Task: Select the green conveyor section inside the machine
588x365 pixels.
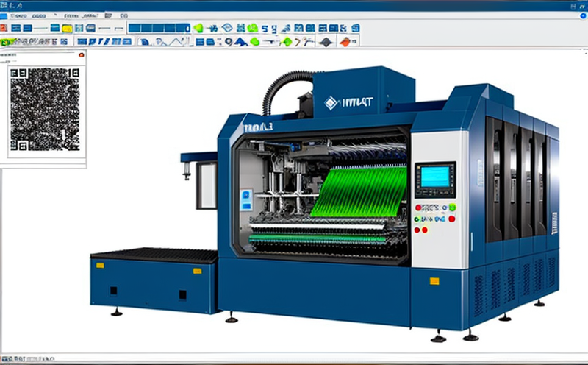Action: pyautogui.click(x=360, y=191)
